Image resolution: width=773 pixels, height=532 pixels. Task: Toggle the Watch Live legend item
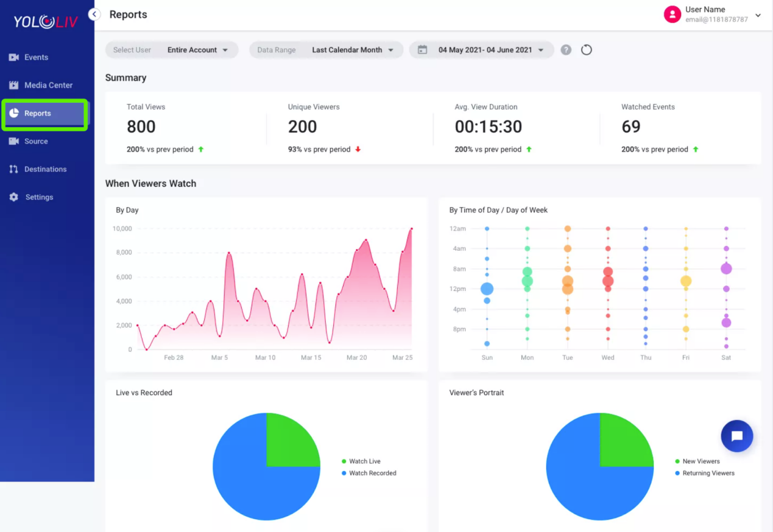[x=361, y=461]
